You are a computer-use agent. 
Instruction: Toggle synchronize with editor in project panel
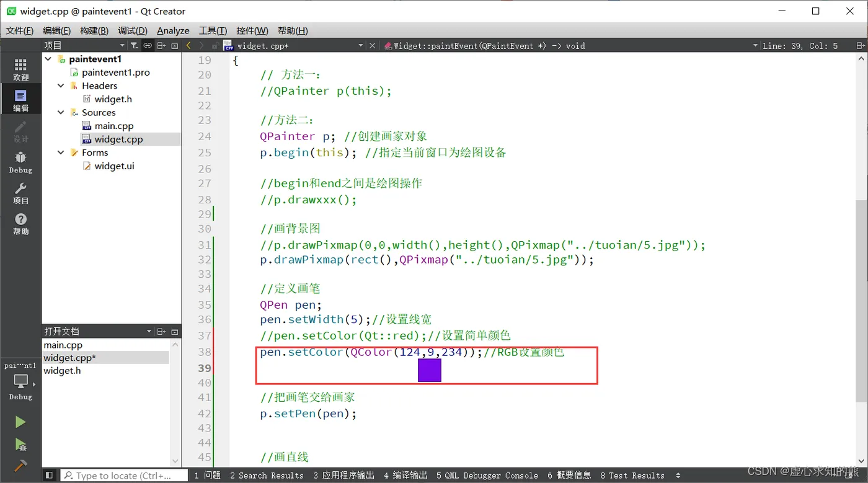coord(148,45)
